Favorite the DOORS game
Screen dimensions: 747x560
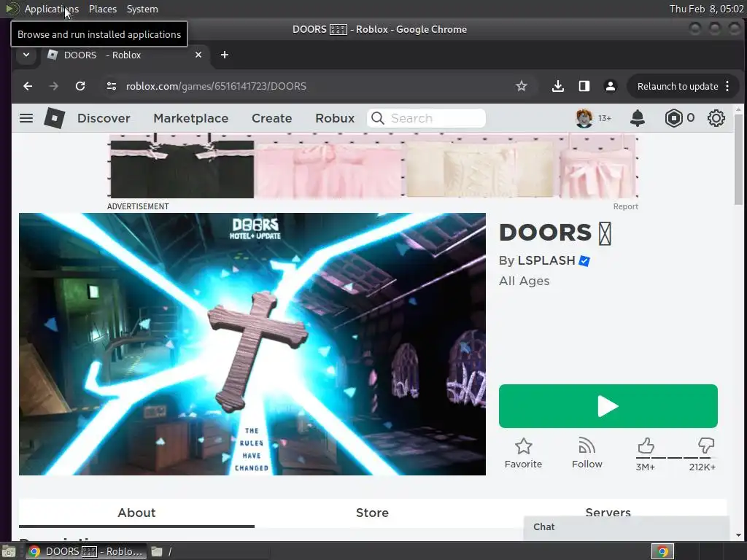[523, 454]
